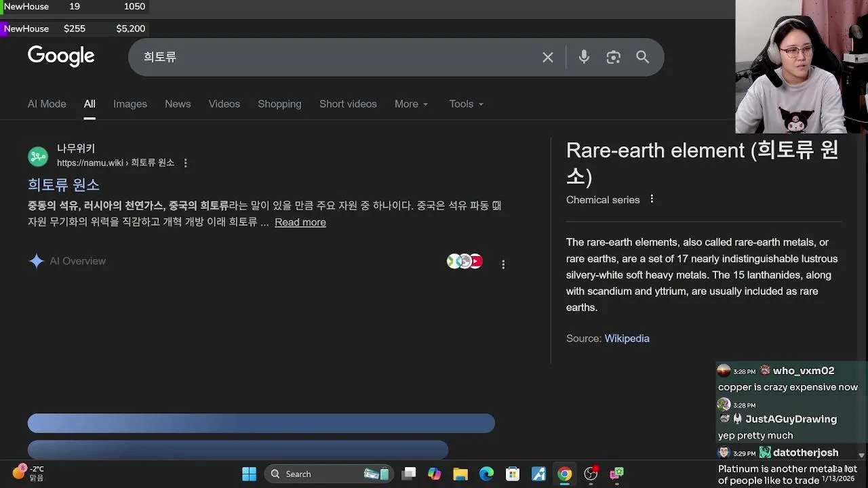Switch to Short videos tab
Screen dimensions: 868x488
(x=348, y=104)
